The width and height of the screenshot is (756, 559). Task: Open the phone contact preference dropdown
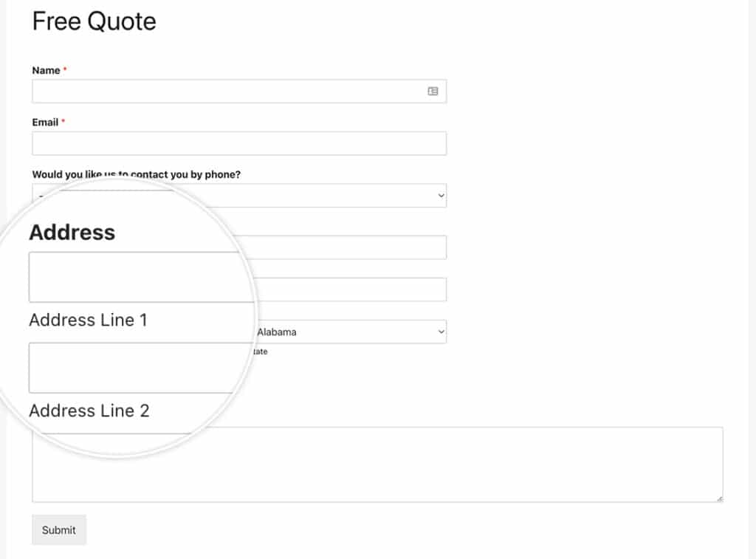coord(239,195)
